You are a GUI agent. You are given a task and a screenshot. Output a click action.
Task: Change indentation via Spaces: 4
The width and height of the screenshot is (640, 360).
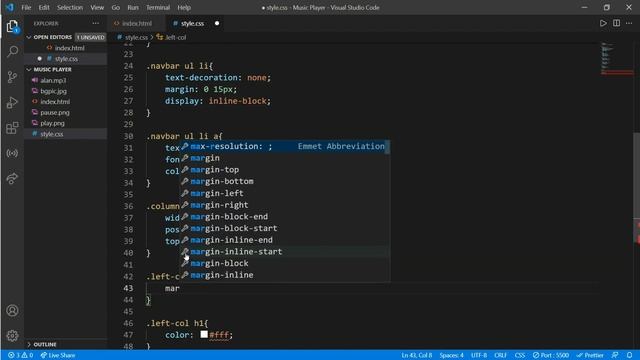(451, 355)
